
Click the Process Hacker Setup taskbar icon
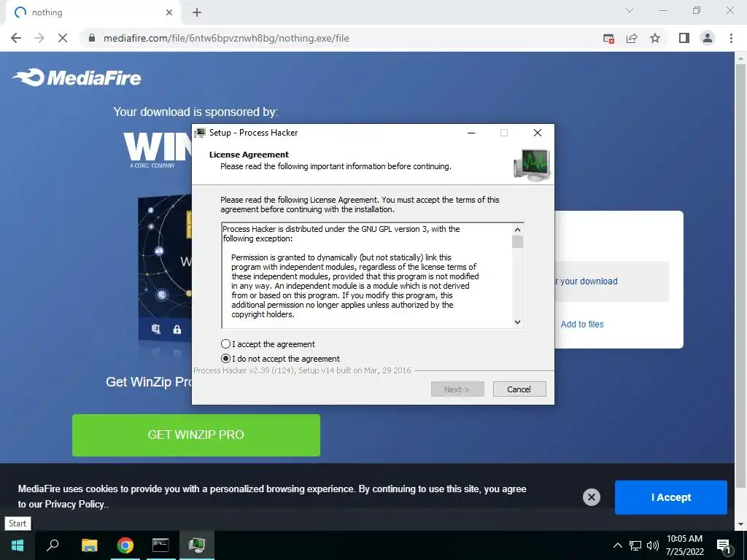197,545
